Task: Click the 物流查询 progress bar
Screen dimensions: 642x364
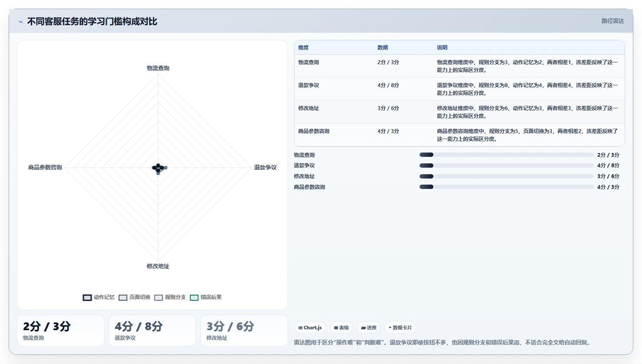Action: tap(506, 155)
